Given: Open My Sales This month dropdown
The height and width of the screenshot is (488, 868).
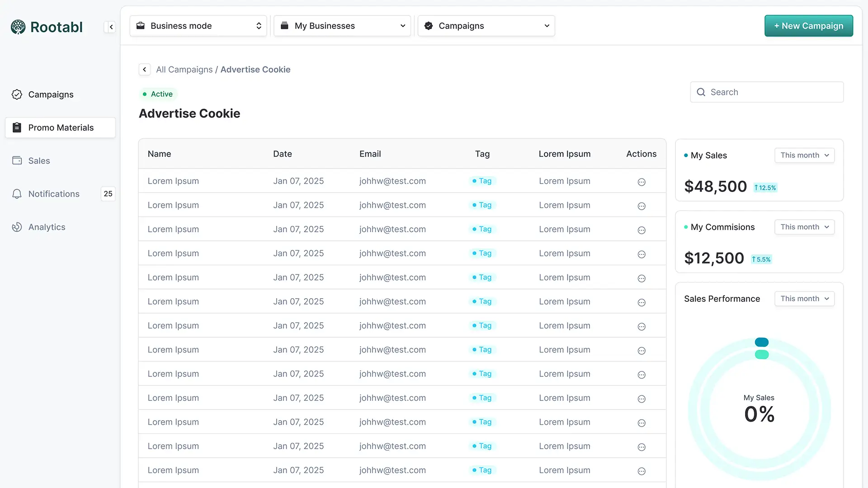Looking at the screenshot, I should pyautogui.click(x=804, y=155).
